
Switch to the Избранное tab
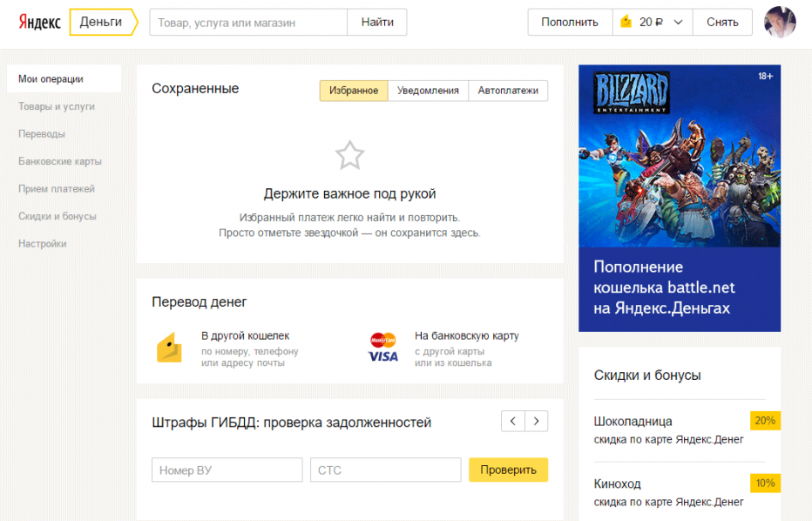[x=354, y=91]
